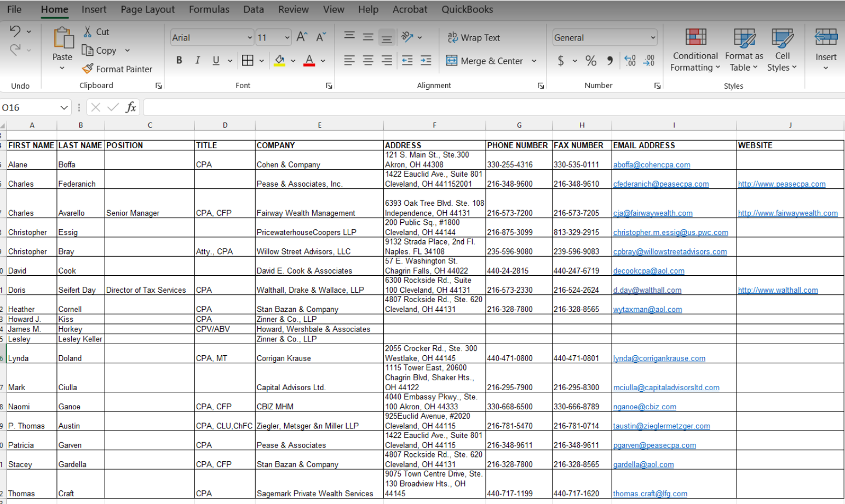The image size is (845, 504).
Task: Toggle Underline formatting
Action: (x=216, y=60)
